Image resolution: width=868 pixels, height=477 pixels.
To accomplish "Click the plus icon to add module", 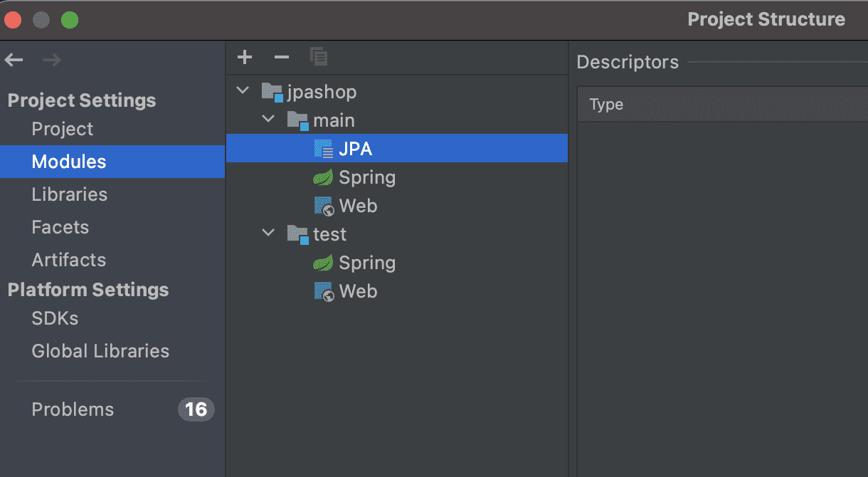I will pyautogui.click(x=245, y=58).
